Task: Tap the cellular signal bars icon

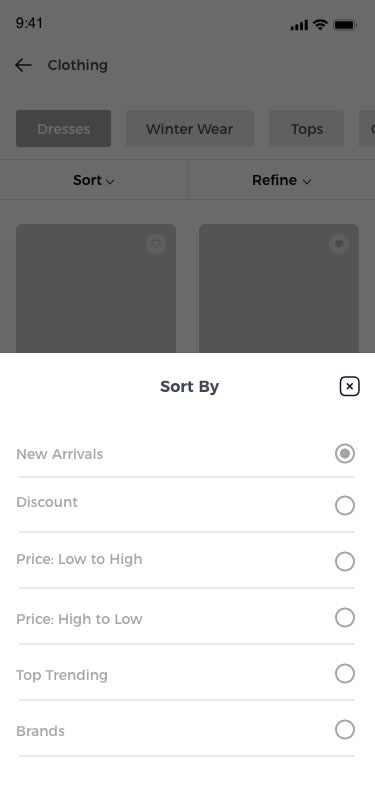Action: pos(299,25)
